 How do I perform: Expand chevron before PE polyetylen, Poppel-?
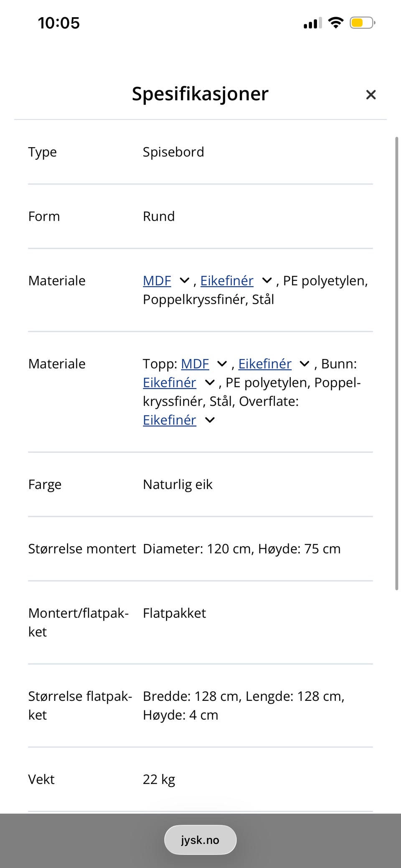(x=210, y=383)
